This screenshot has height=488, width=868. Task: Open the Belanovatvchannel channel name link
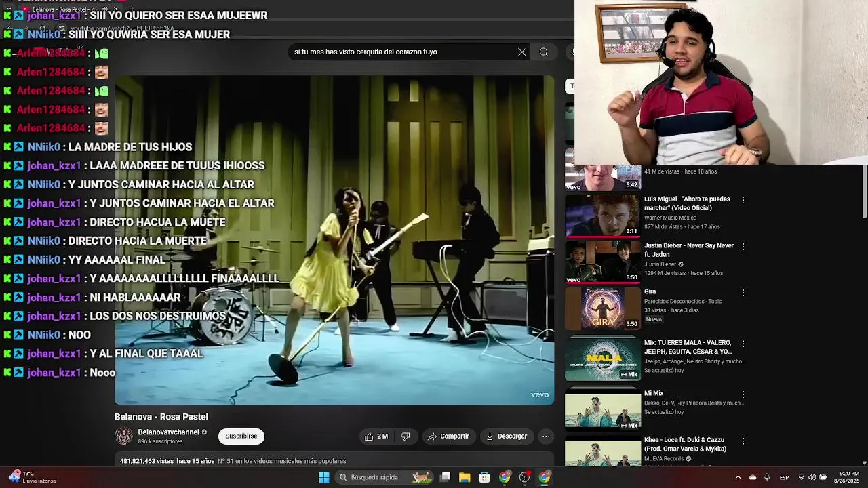(168, 432)
